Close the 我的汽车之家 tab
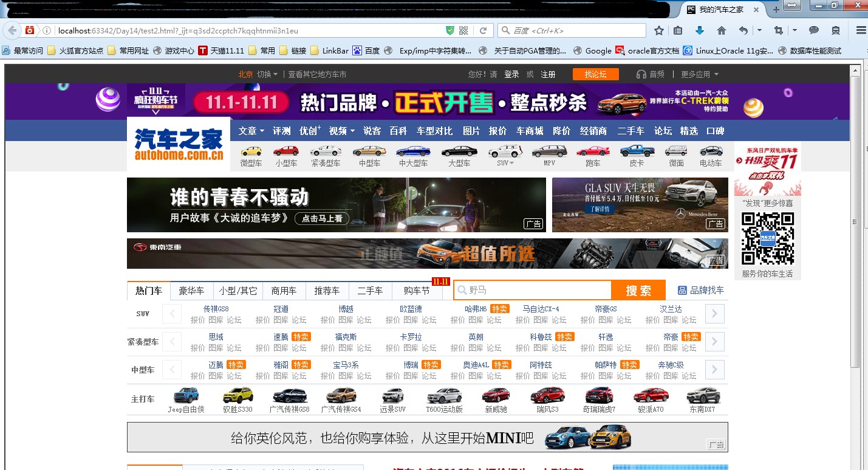 pyautogui.click(x=757, y=10)
